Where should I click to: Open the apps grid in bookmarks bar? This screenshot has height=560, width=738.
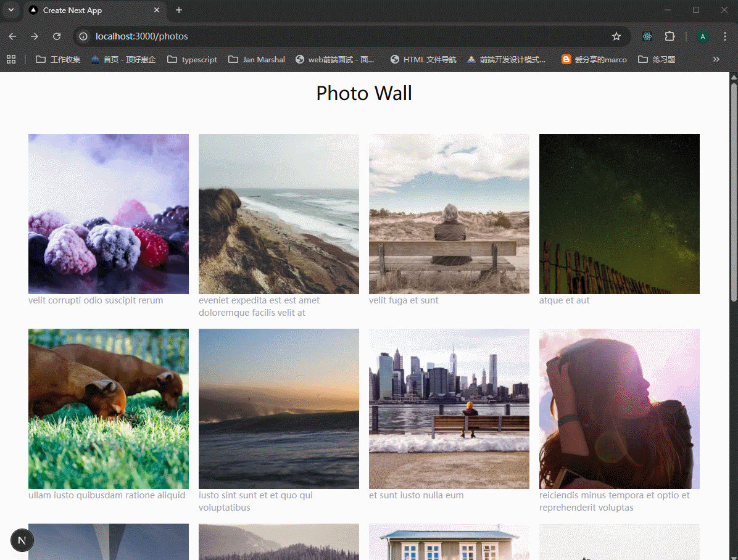[11, 59]
